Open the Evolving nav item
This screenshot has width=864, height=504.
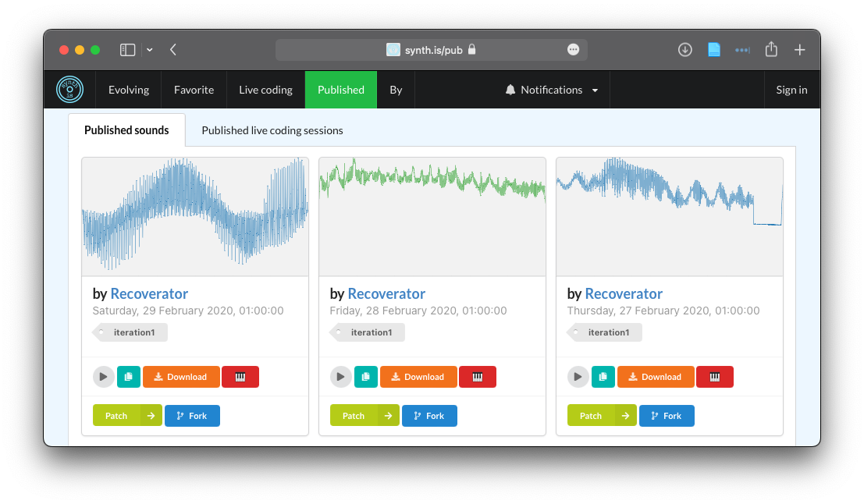point(128,90)
